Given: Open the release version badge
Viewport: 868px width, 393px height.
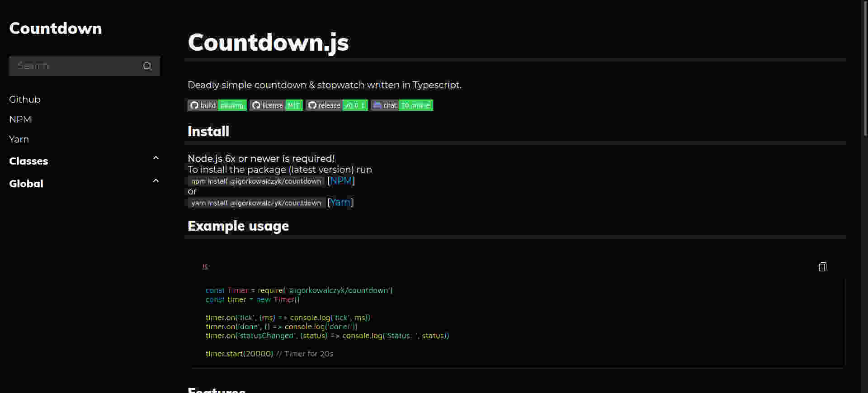Looking at the screenshot, I should (x=337, y=105).
